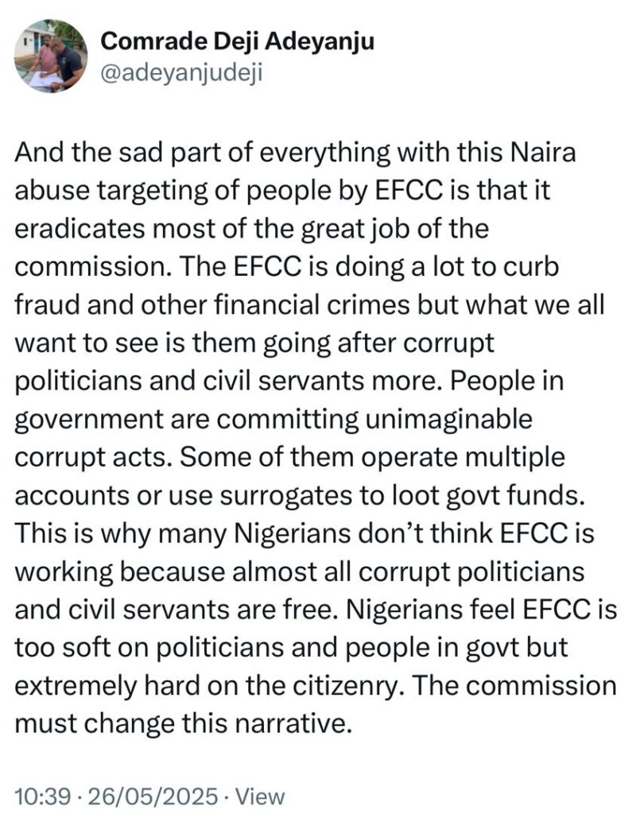Click the phrase loot govt funds

pyautogui.click(x=487, y=495)
